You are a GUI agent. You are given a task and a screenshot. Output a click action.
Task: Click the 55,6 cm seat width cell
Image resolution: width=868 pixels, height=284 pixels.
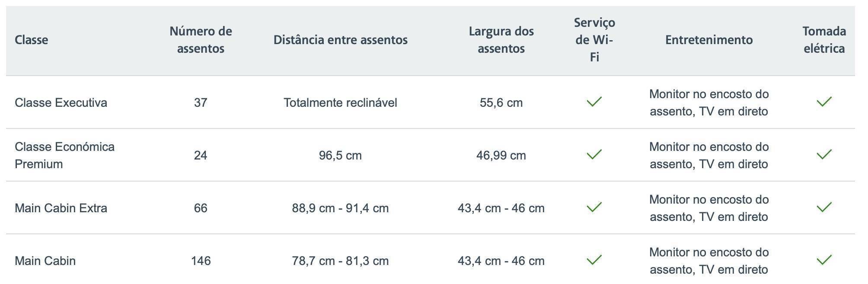point(501,102)
